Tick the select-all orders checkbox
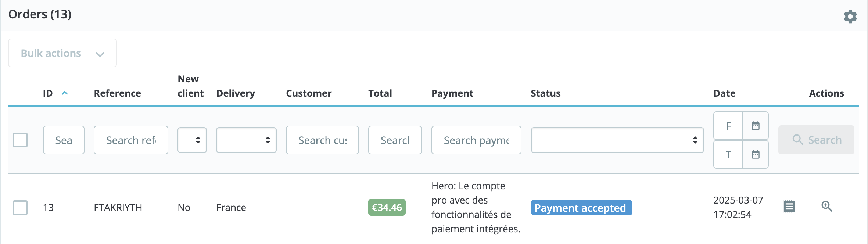868x244 pixels. [x=20, y=140]
